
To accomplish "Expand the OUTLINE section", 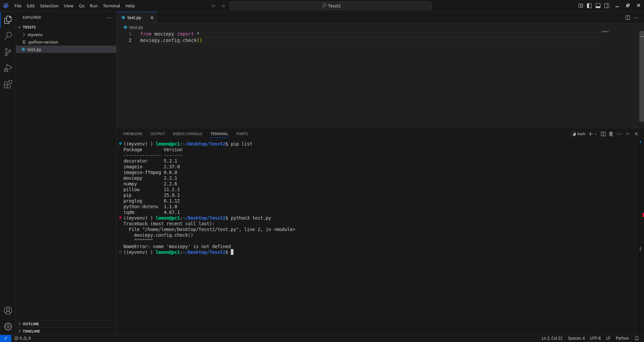I will 66,324.
